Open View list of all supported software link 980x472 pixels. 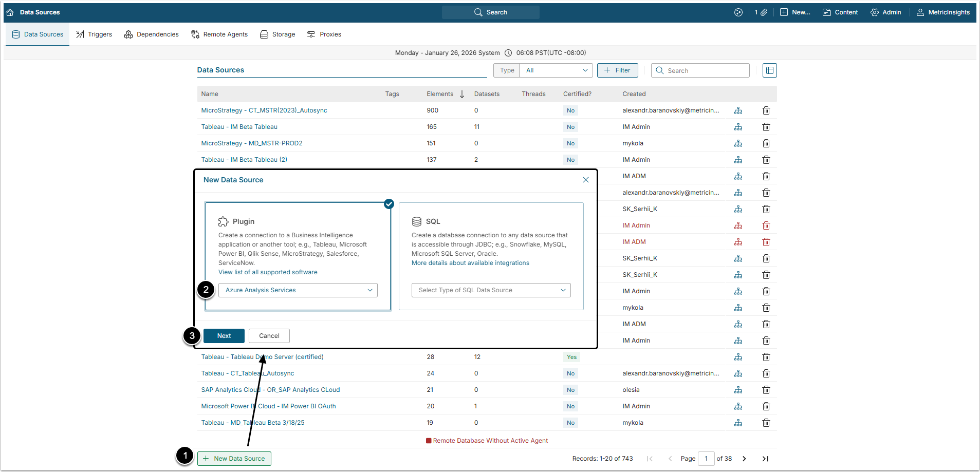pos(268,272)
